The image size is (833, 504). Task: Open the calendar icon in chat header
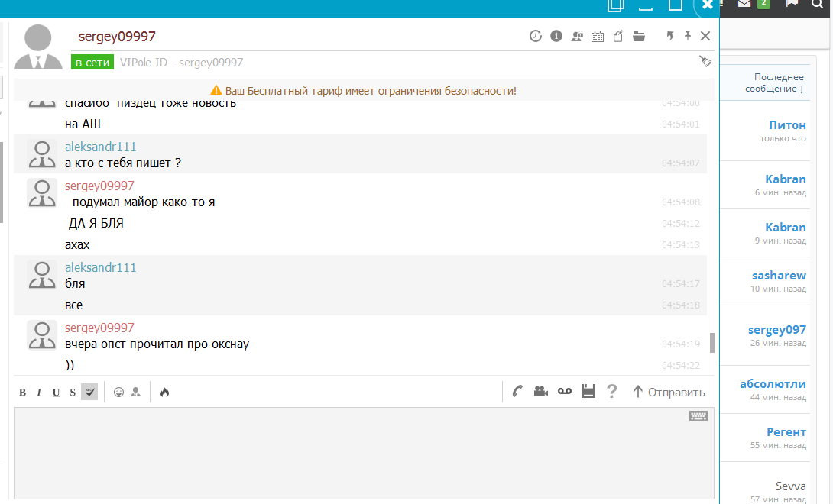pyautogui.click(x=598, y=36)
